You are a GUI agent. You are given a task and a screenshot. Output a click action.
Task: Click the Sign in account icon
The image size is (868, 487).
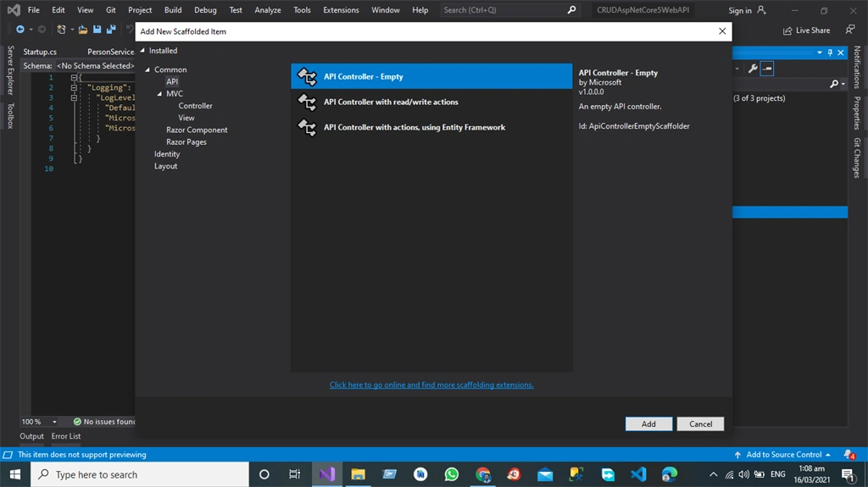point(762,10)
